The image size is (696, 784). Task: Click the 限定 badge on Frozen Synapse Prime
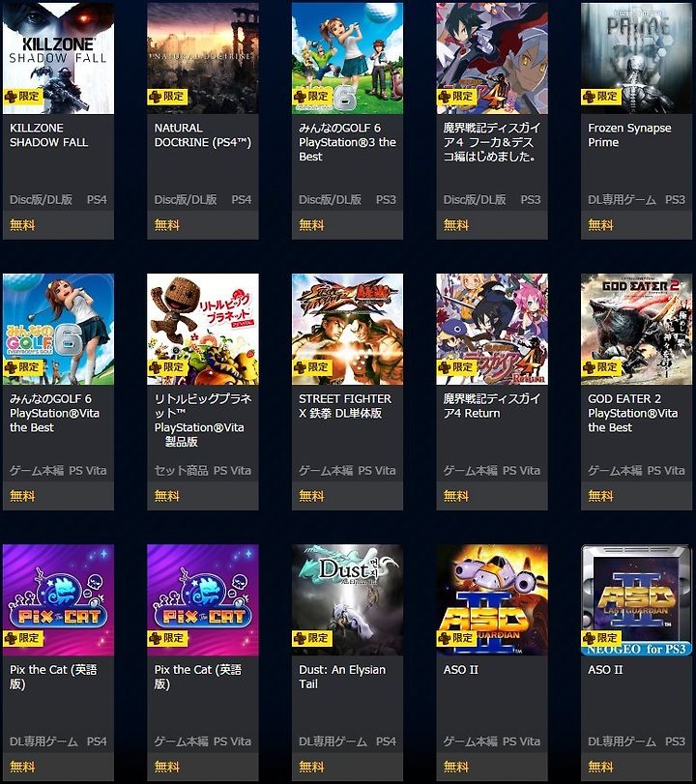(601, 96)
